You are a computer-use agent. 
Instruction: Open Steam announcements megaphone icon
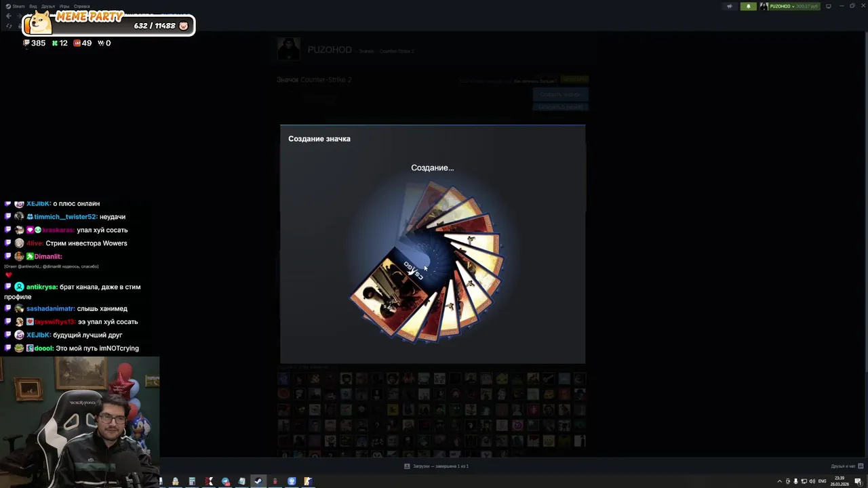730,6
